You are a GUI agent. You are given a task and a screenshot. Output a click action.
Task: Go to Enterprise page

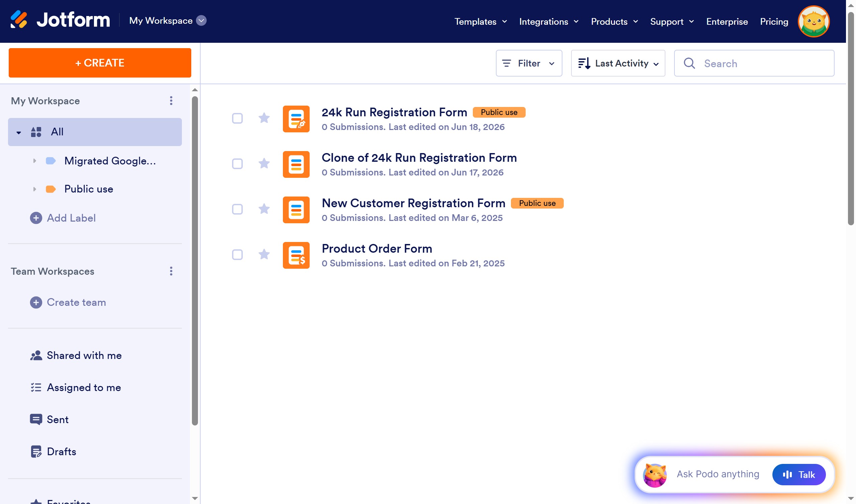[x=727, y=22]
